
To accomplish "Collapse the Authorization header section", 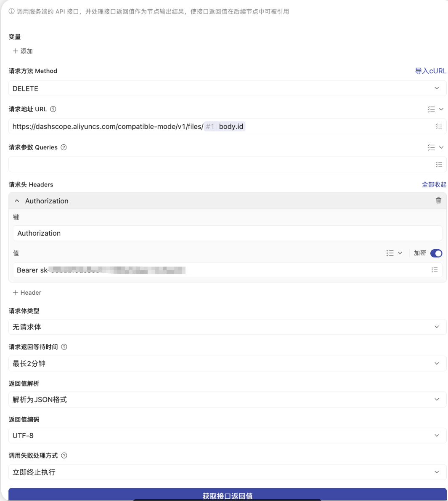I will coord(17,201).
